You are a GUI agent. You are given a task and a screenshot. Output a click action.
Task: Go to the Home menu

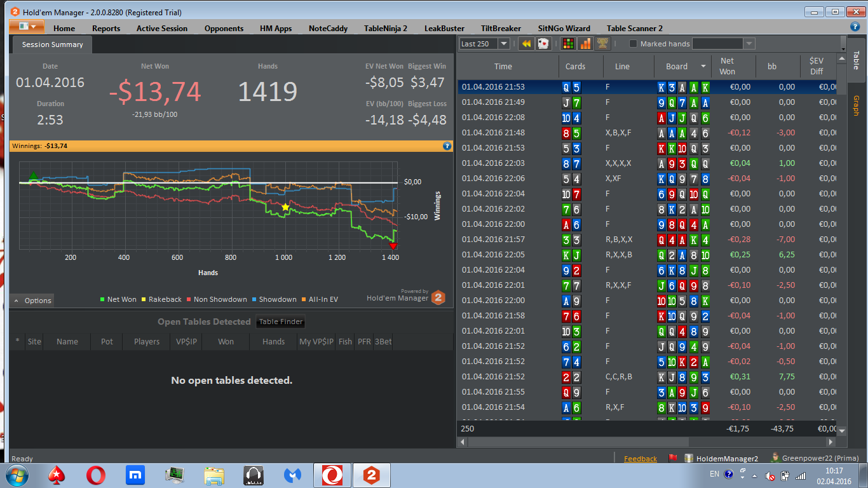[64, 28]
